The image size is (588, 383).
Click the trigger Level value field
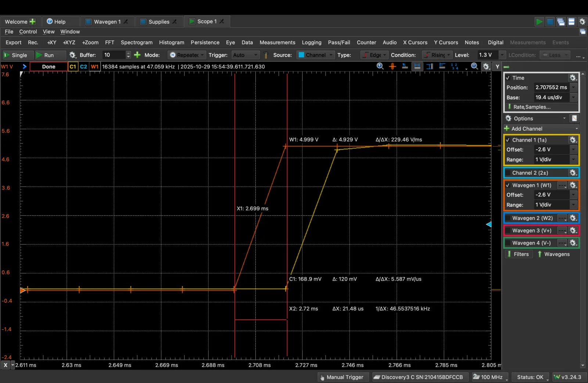click(488, 55)
